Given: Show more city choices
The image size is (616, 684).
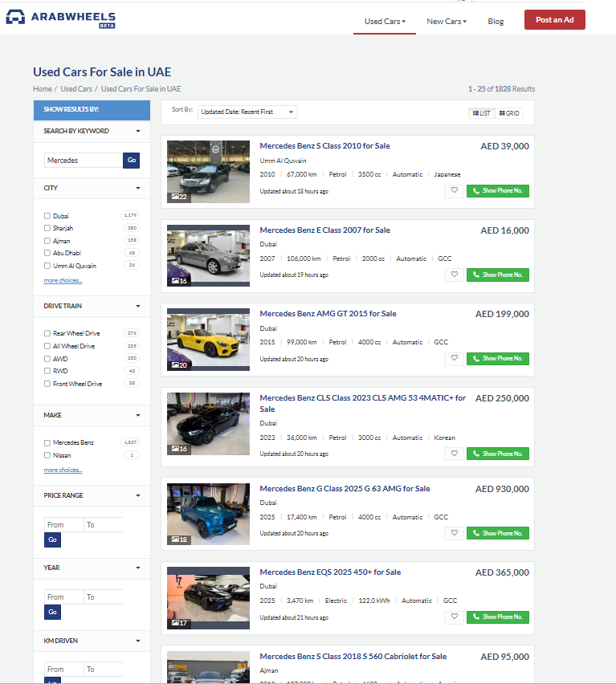Looking at the screenshot, I should click(63, 280).
